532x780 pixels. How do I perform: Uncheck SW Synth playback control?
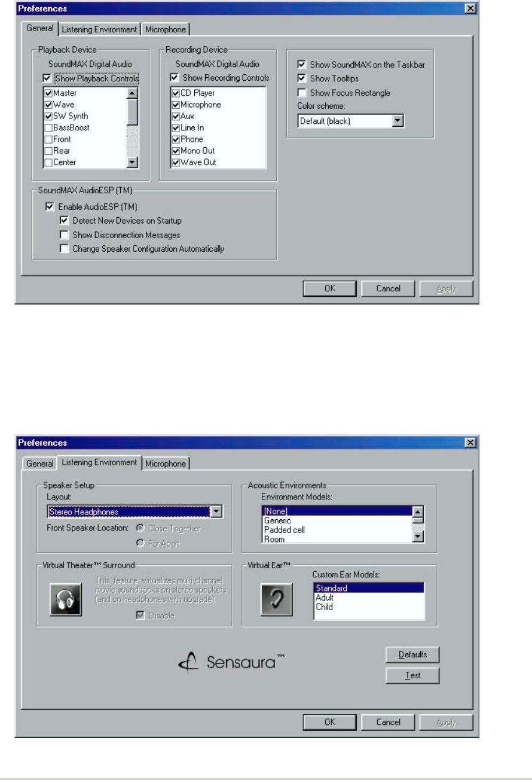pyautogui.click(x=47, y=116)
